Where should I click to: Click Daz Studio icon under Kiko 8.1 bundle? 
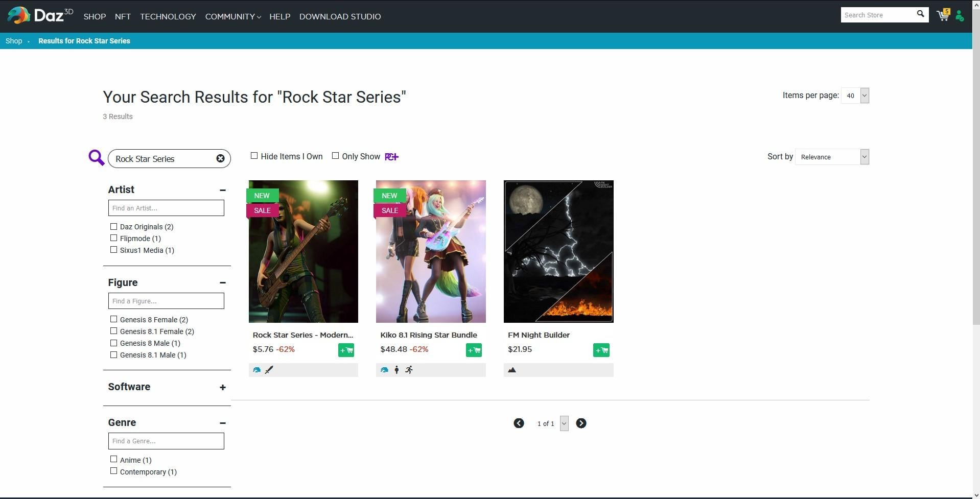[x=384, y=370]
